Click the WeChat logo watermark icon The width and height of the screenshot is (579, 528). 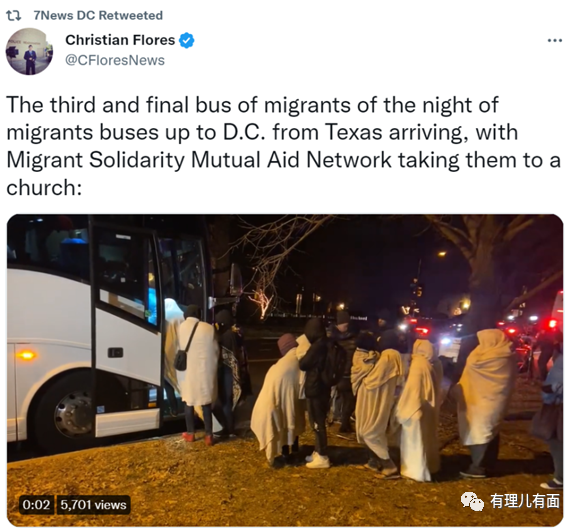[472, 502]
